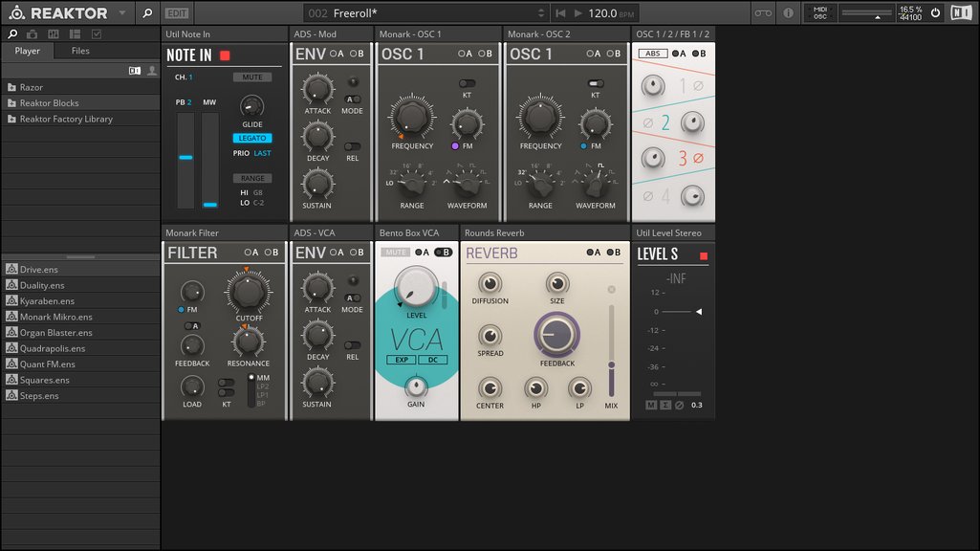The width and height of the screenshot is (980, 551).
Task: Open the info panel icon
Action: (788, 12)
